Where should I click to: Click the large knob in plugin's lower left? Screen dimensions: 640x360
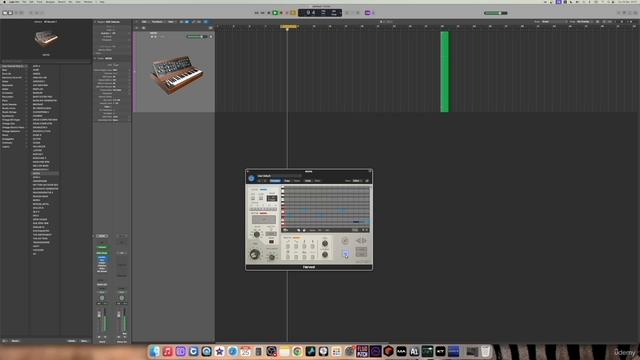point(255,254)
